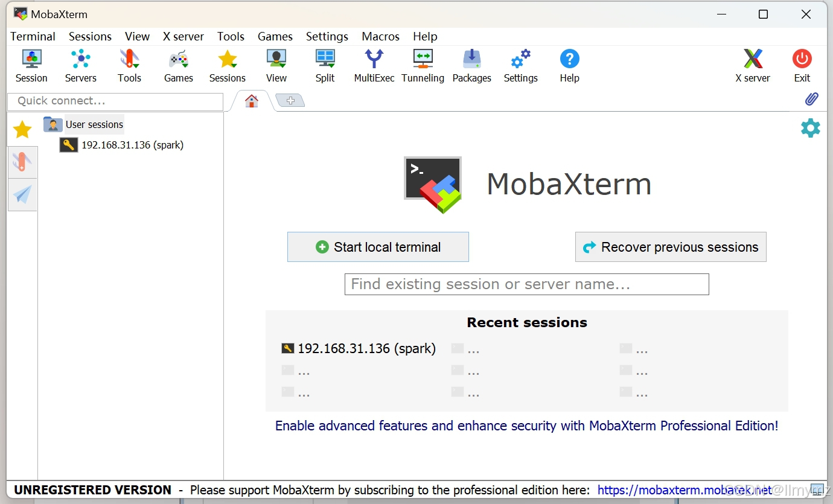Open the Terminal menu
This screenshot has height=504, width=833.
[x=33, y=36]
